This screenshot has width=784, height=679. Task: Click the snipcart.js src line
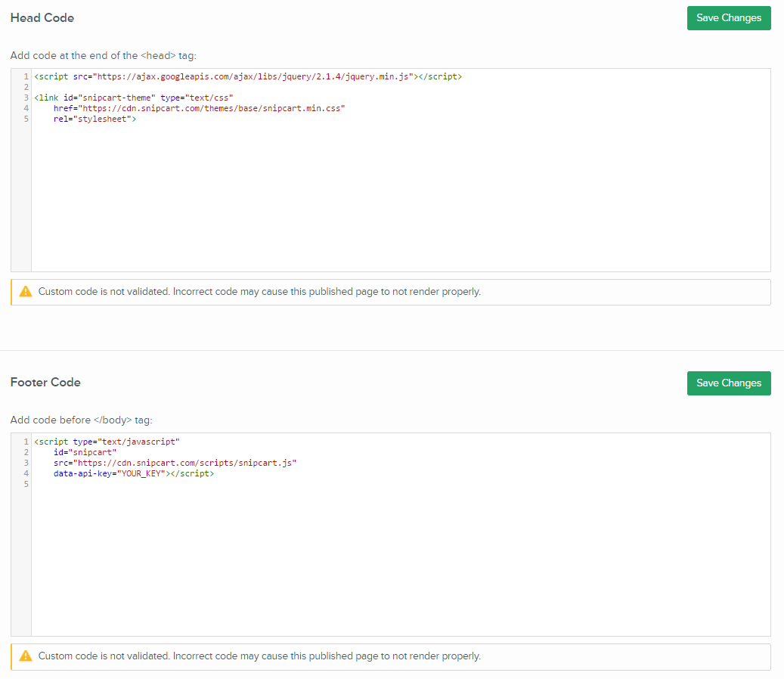(x=175, y=463)
